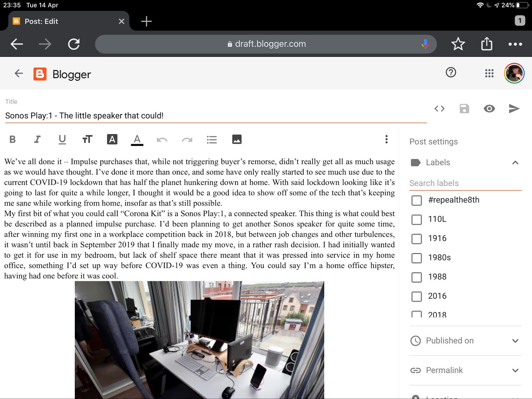Open Google account profile picture

point(514,73)
